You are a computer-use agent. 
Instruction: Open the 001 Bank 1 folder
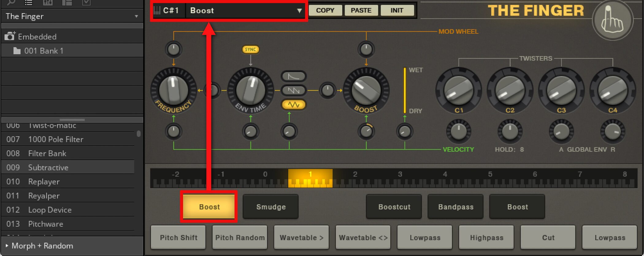tap(72, 51)
